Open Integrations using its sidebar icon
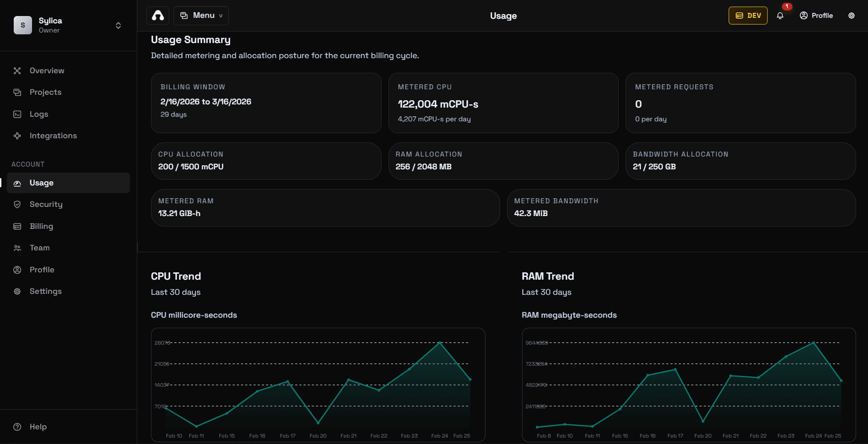The image size is (868, 444). [x=17, y=135]
